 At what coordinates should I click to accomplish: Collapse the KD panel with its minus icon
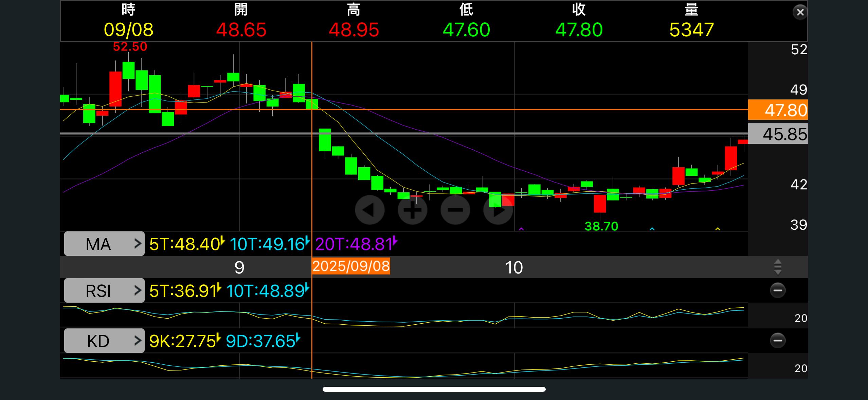tap(777, 341)
